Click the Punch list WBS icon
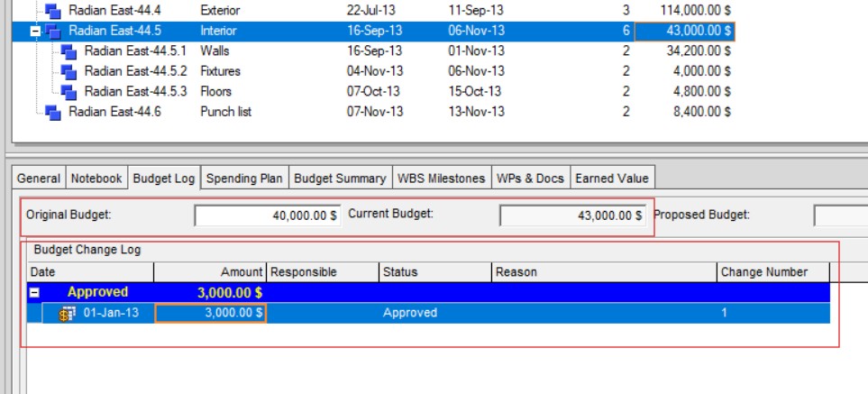 pos(52,113)
